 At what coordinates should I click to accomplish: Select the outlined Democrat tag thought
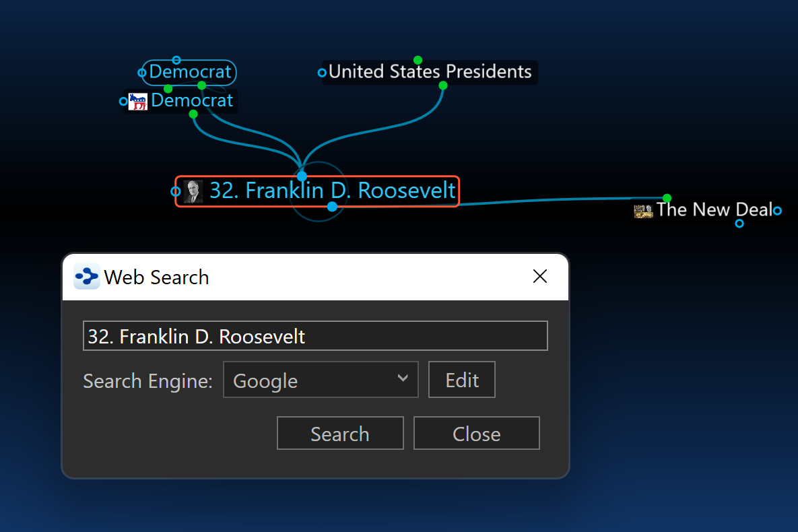190,72
